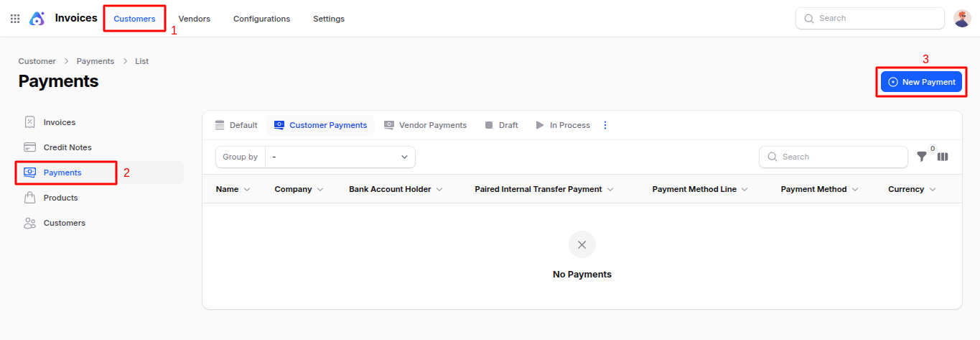
Task: Open the table filter funnel icon
Action: [x=922, y=157]
